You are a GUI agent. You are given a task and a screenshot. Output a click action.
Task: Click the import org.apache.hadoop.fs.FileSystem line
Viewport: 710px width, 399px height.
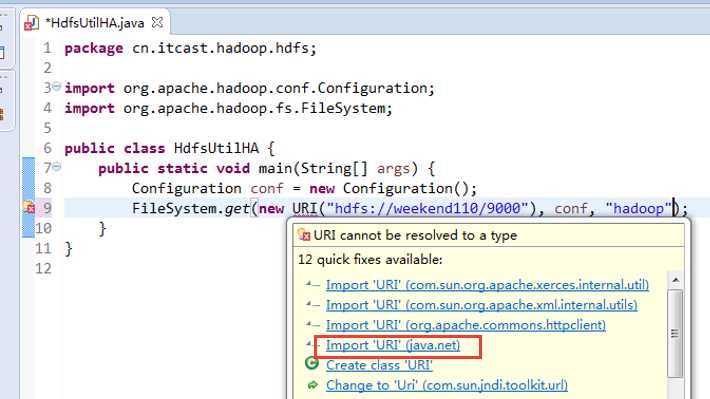coord(228,108)
